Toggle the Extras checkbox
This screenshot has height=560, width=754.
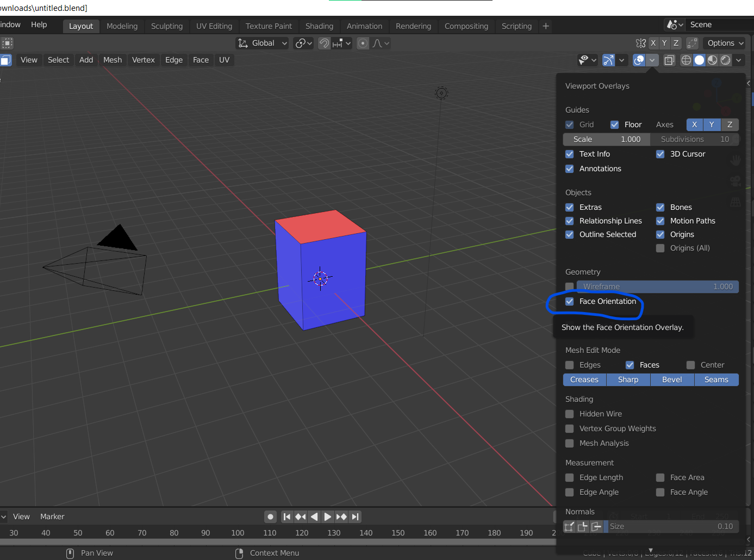click(570, 207)
